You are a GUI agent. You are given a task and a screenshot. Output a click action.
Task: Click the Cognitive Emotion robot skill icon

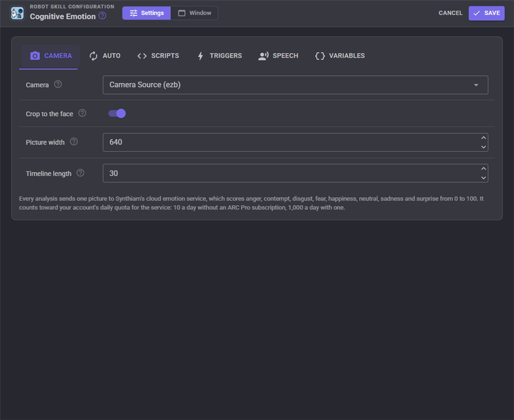[17, 13]
